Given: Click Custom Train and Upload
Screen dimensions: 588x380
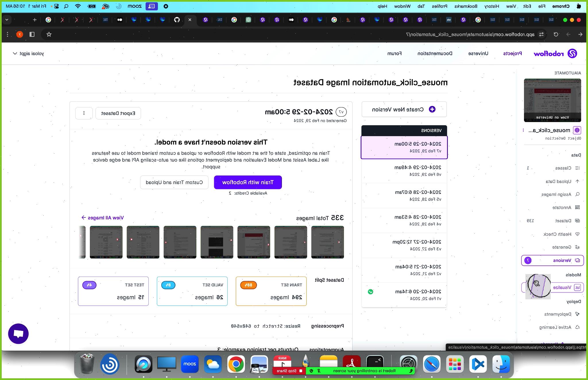Looking at the screenshot, I should tap(174, 182).
